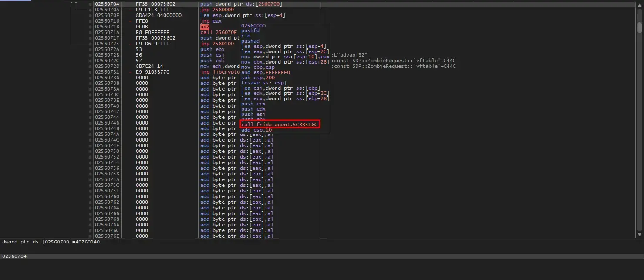Toggle breakpoint dot beside address 0256071A
The width and height of the screenshot is (644, 280).
(x=90, y=33)
